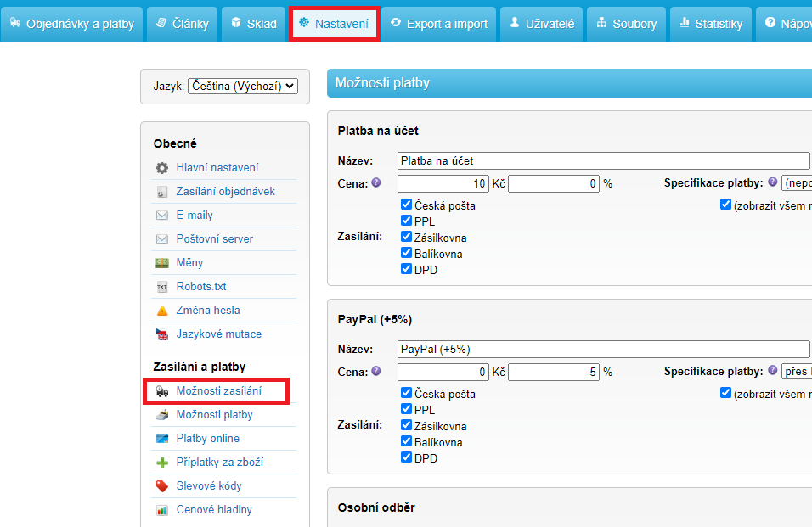Open the Jazyk language dropdown
The image size is (812, 527).
[242, 86]
